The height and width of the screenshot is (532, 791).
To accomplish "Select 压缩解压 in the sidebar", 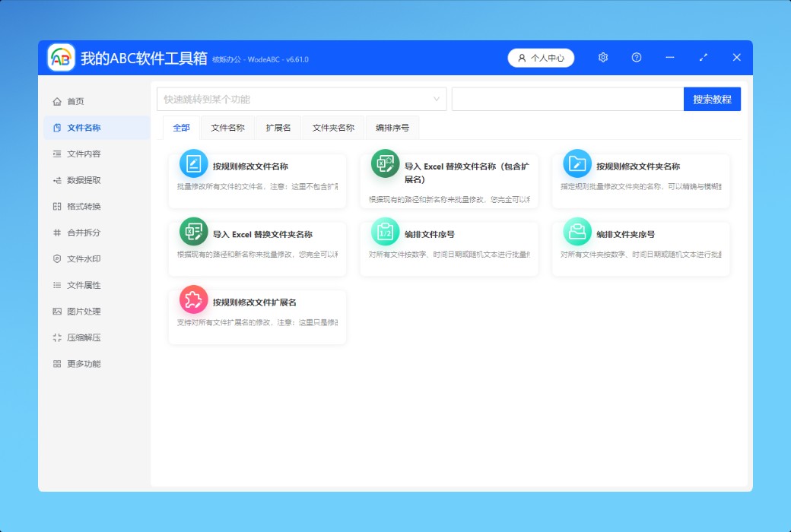I will point(84,337).
